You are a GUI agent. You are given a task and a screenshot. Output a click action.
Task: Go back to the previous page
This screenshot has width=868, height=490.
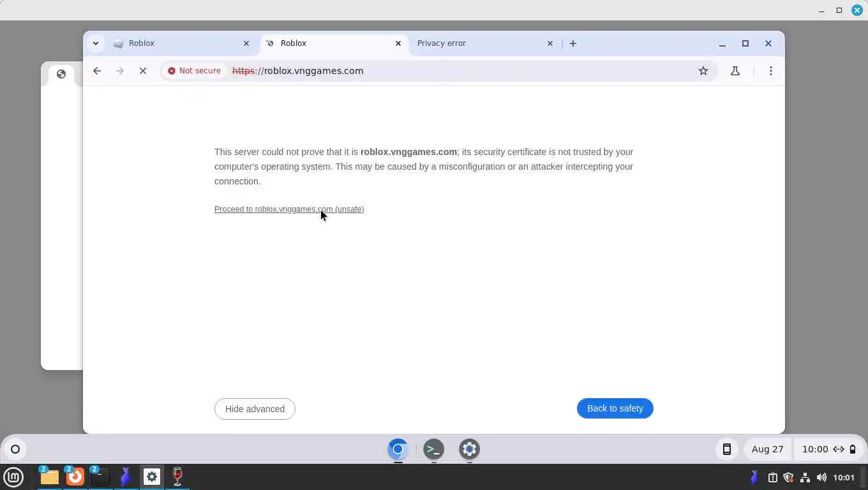(x=97, y=71)
